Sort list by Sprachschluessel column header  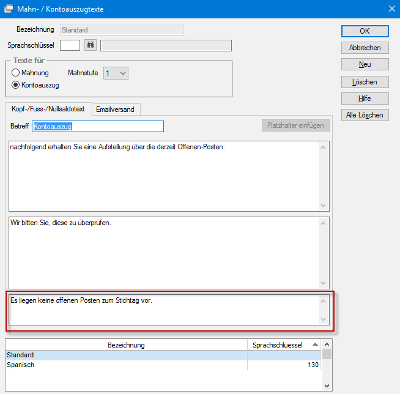tap(284, 345)
